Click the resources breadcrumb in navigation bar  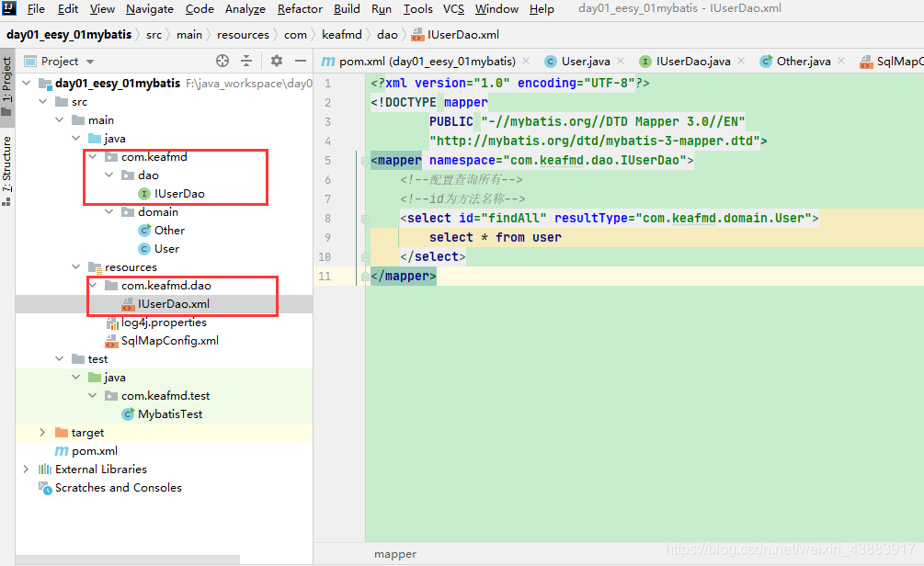[x=243, y=35]
